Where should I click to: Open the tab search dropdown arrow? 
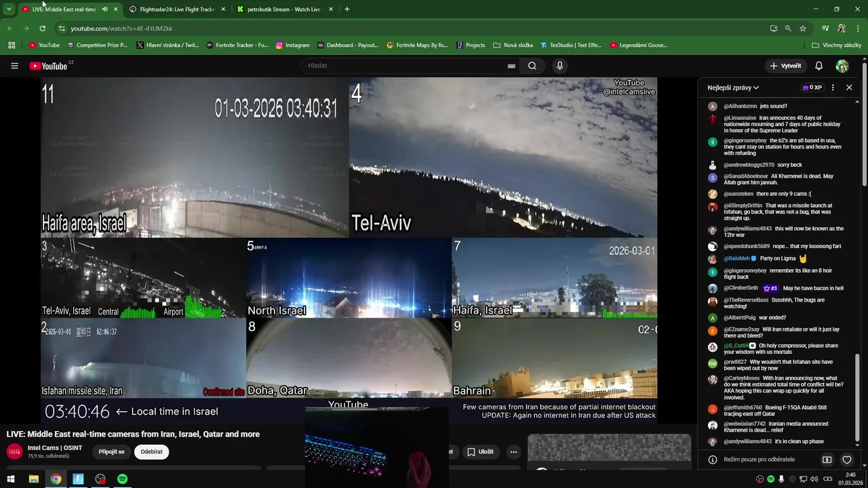point(9,9)
